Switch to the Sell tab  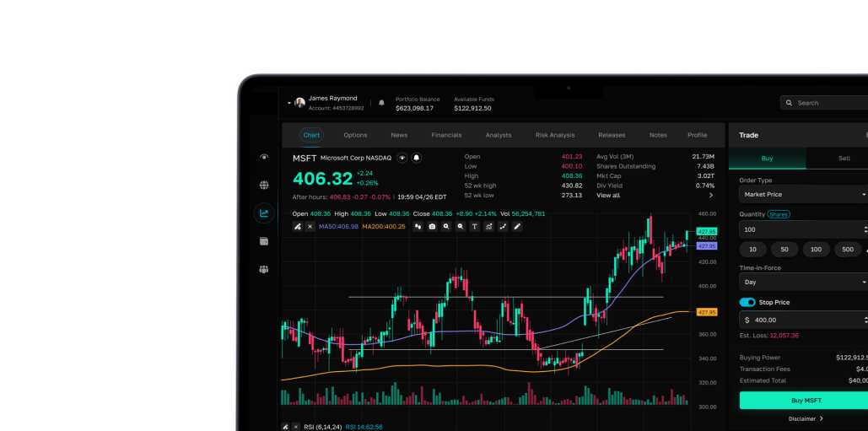pyautogui.click(x=844, y=158)
